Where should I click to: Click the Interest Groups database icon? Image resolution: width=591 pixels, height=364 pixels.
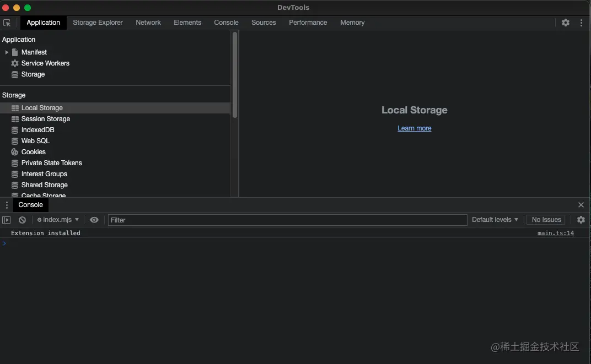(15, 174)
